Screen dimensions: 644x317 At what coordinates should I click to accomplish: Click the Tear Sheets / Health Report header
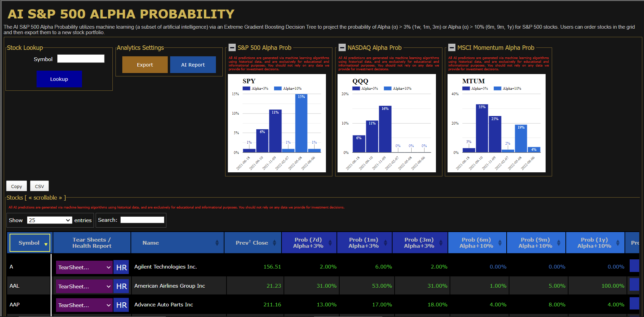tap(92, 243)
